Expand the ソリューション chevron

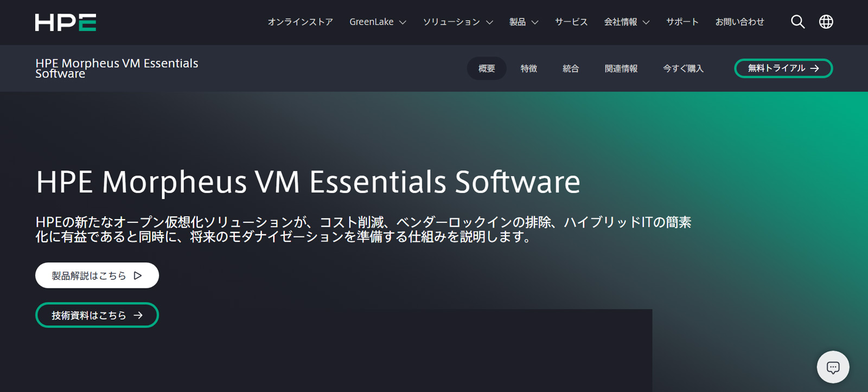point(489,22)
